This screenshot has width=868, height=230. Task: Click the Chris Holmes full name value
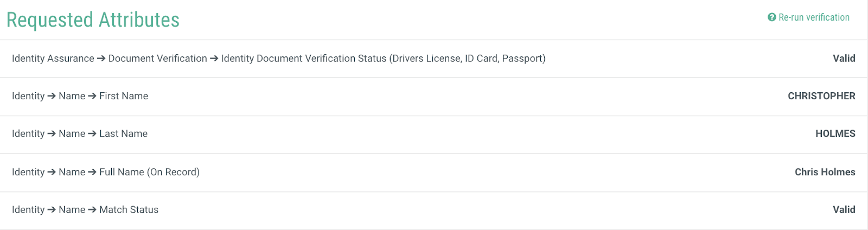coord(825,172)
